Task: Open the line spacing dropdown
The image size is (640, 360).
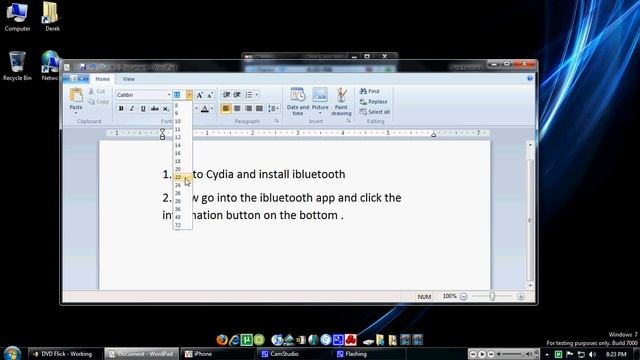Action: pos(273,109)
